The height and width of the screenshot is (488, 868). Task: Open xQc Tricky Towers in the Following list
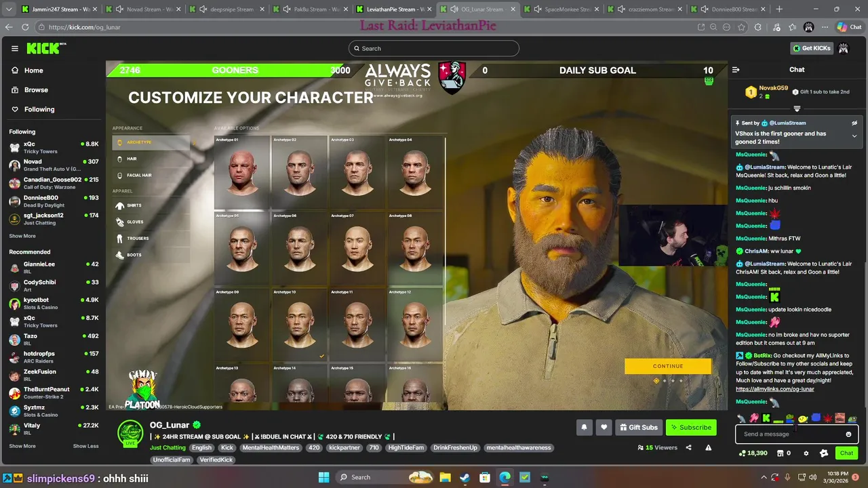54,147
